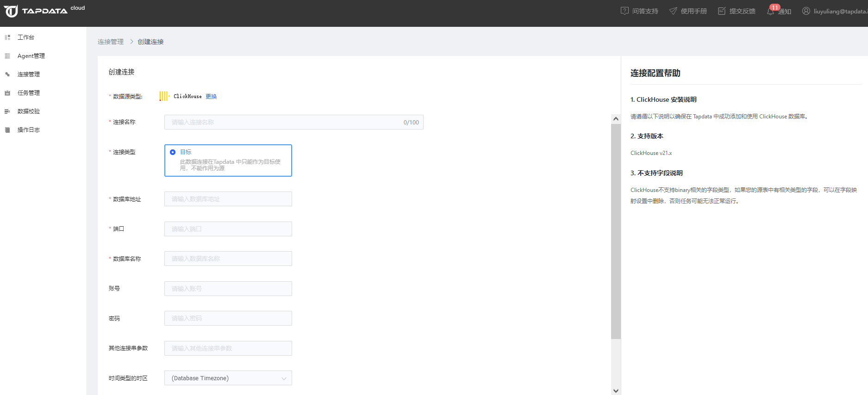The height and width of the screenshot is (395, 868).
Task: Click 更换 link to change data source
Action: pos(211,96)
